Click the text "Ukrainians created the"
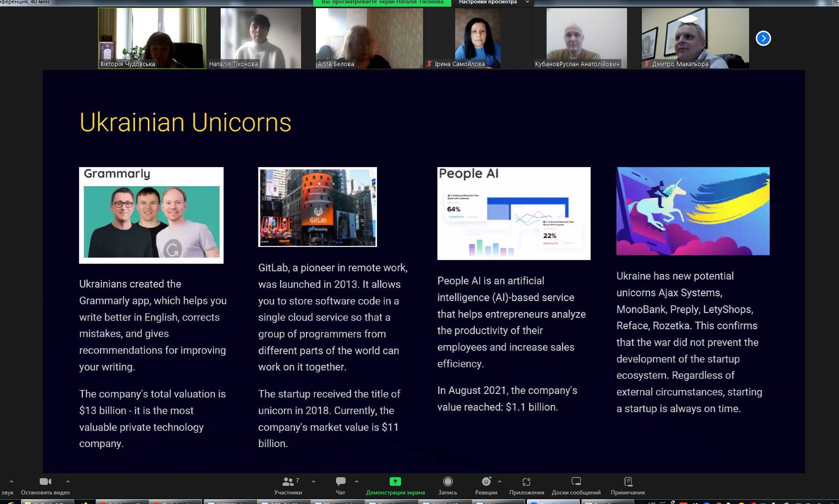This screenshot has width=839, height=504. click(x=130, y=284)
